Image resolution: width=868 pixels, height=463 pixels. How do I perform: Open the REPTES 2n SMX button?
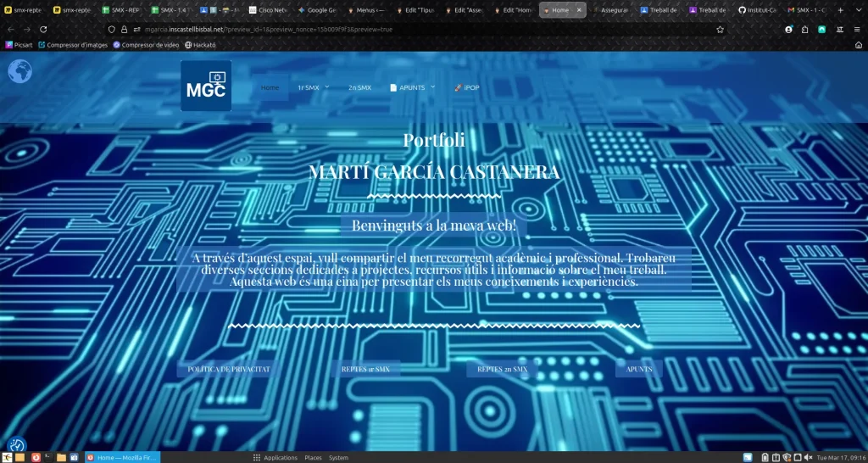tap(502, 370)
